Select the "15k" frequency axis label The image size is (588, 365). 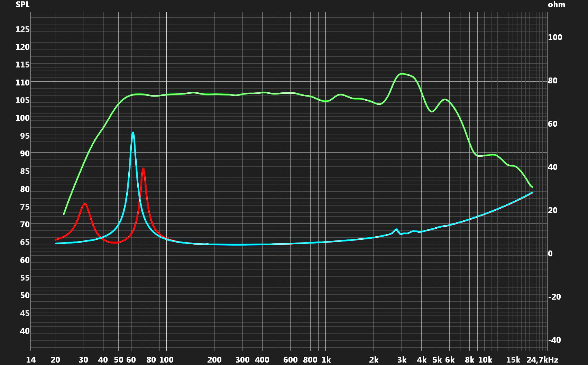coord(513,360)
